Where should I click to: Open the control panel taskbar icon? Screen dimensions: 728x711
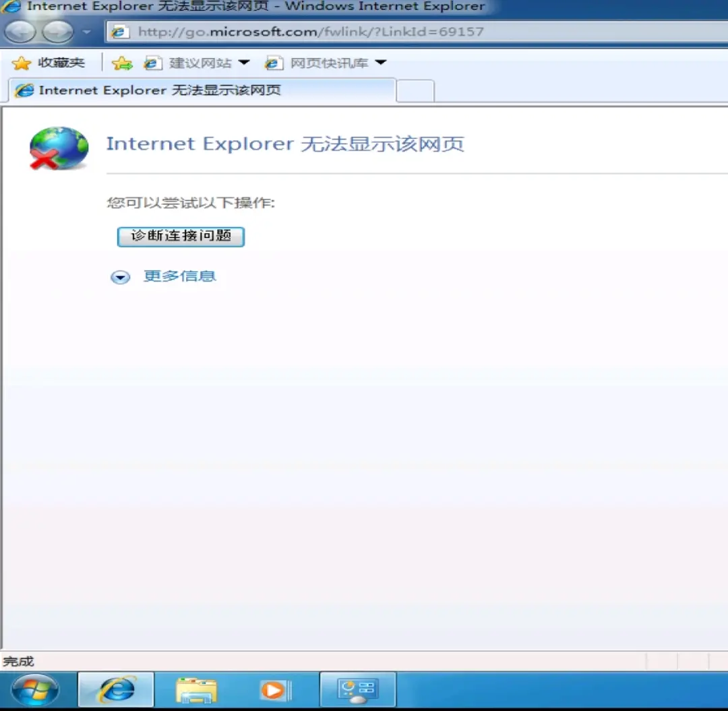357,690
